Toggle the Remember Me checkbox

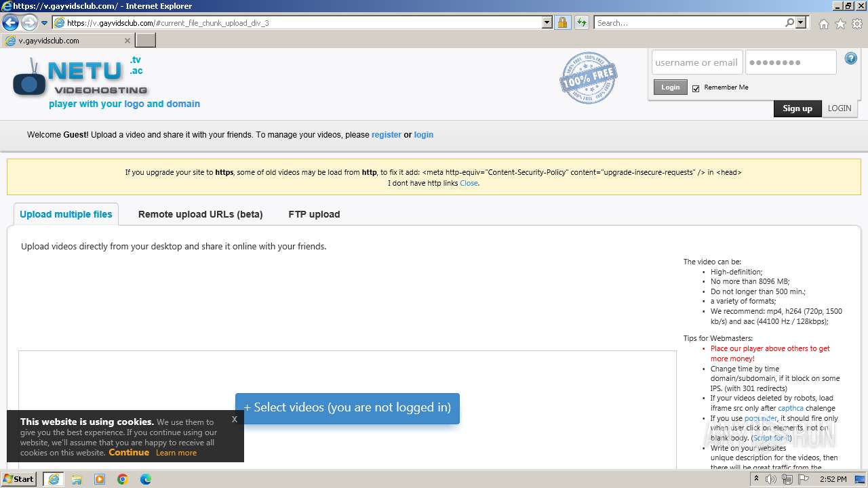(696, 88)
